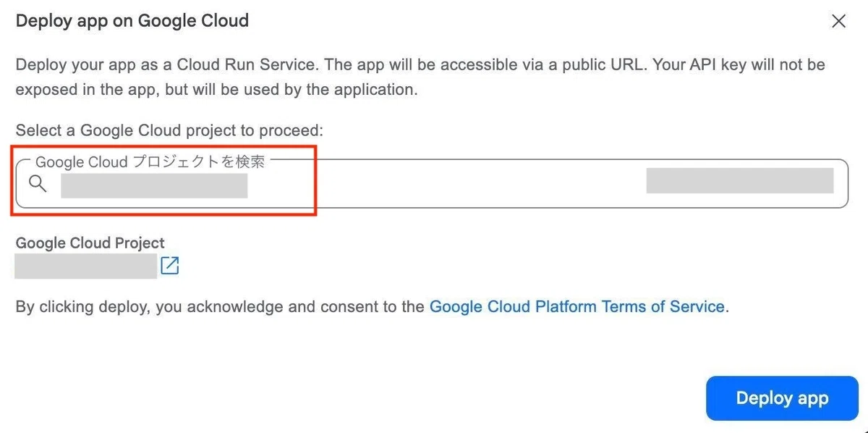The image size is (868, 433).
Task: Click the 'Google Cloud Project' label
Action: coord(90,243)
